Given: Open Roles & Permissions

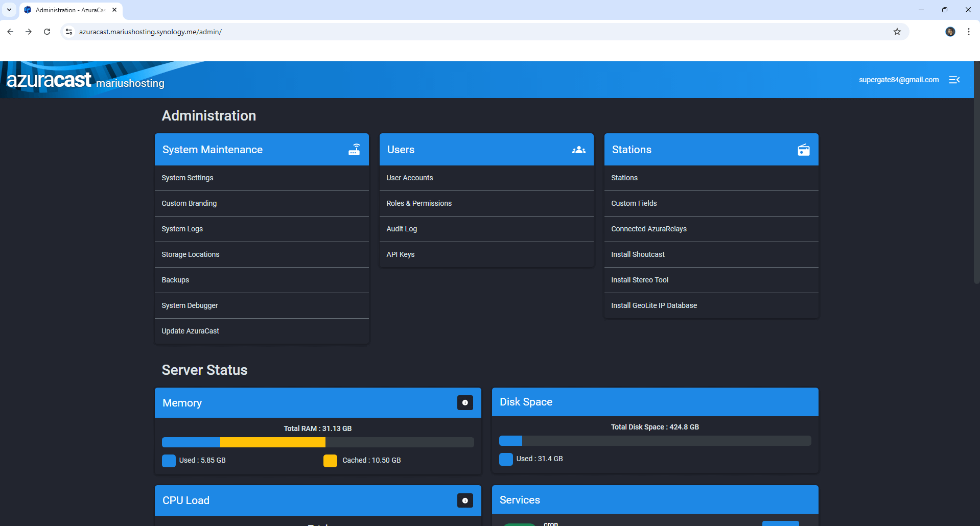Looking at the screenshot, I should pyautogui.click(x=486, y=203).
